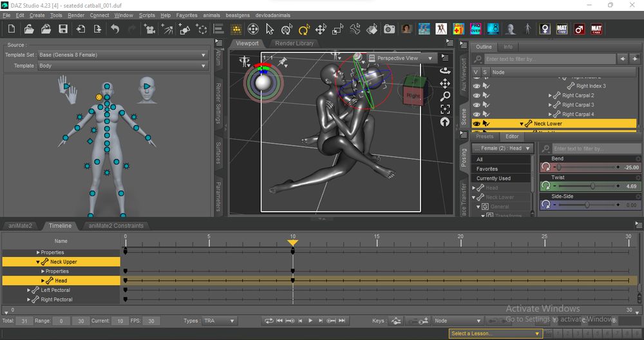This screenshot has width=644, height=340.
Task: Click the Save file icon
Action: [63, 29]
